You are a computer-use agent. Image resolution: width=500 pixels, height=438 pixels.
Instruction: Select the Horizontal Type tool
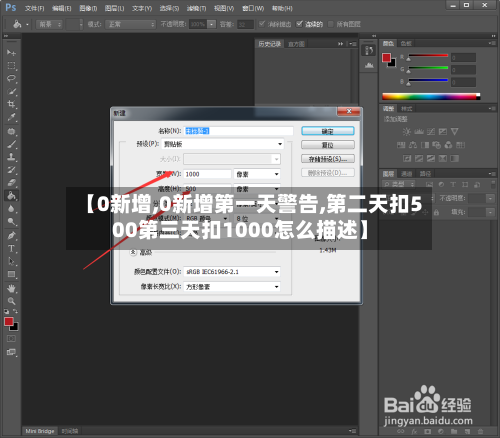coord(11,249)
